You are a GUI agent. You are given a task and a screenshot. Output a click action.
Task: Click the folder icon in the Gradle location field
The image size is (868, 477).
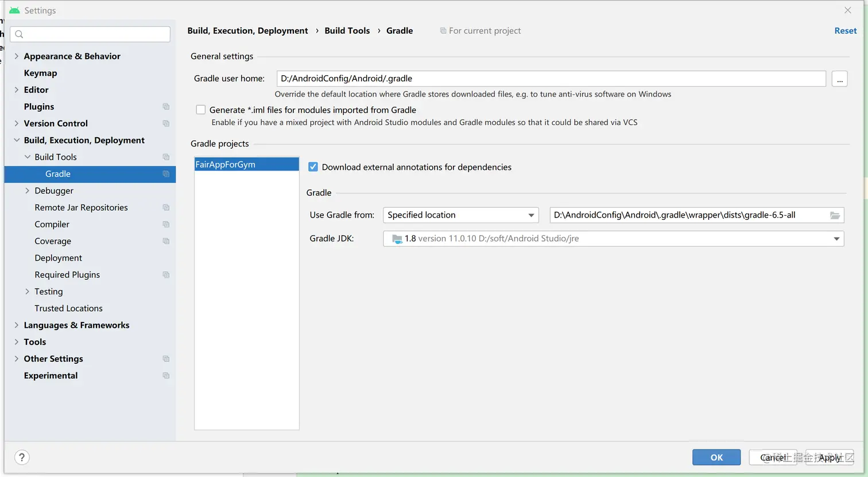(x=835, y=215)
